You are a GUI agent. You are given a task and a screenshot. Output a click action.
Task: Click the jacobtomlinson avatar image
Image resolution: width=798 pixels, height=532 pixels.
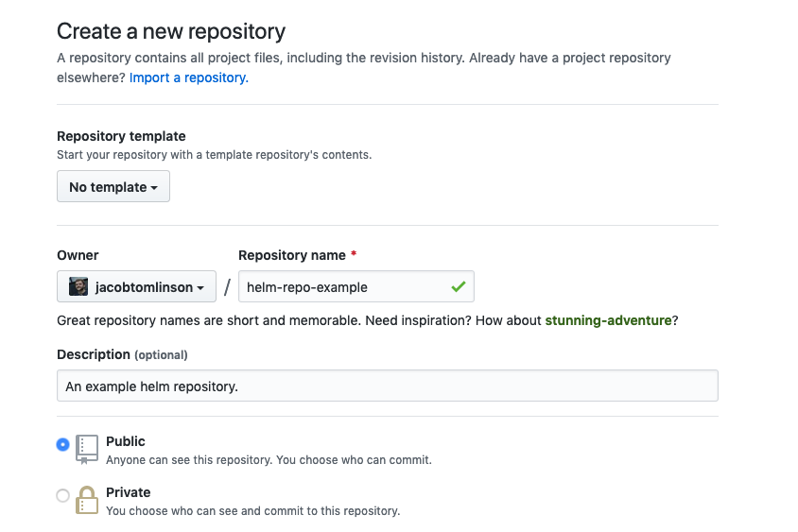click(x=78, y=287)
